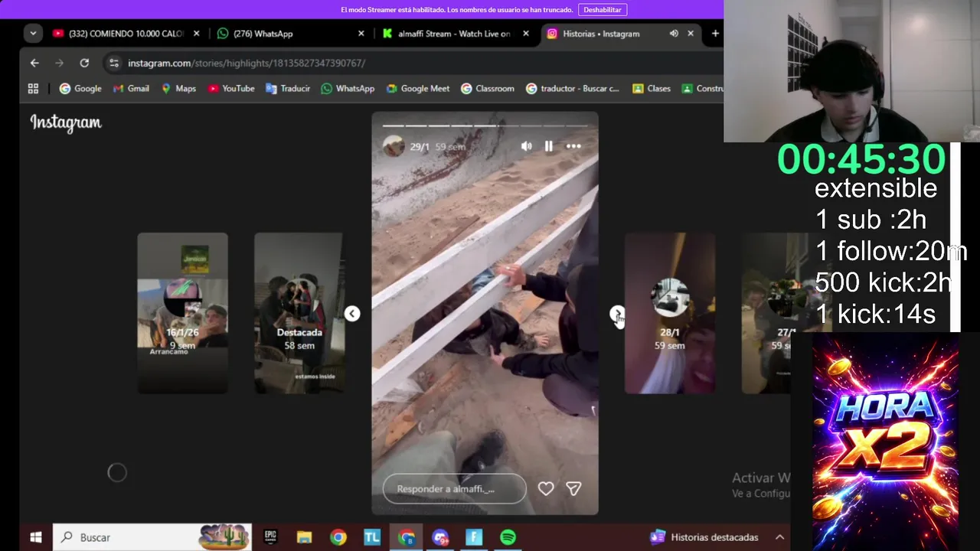Click the instagram.com address bar URL
The height and width of the screenshot is (551, 980).
click(247, 63)
